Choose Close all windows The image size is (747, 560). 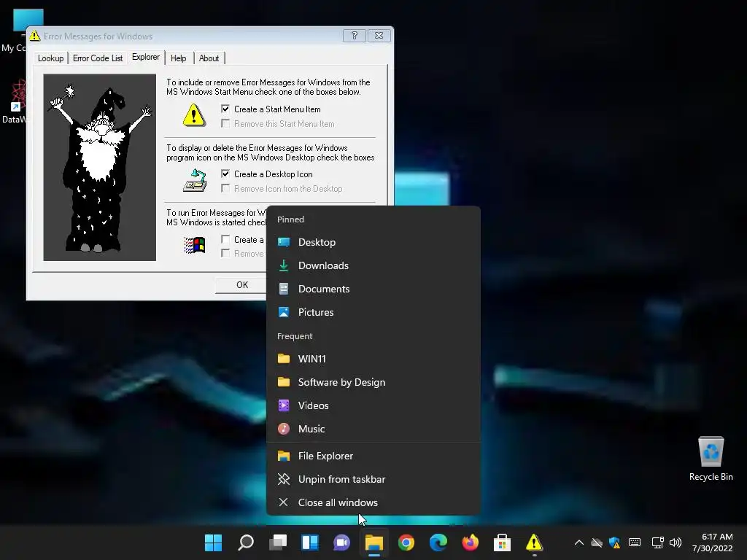[373, 502]
